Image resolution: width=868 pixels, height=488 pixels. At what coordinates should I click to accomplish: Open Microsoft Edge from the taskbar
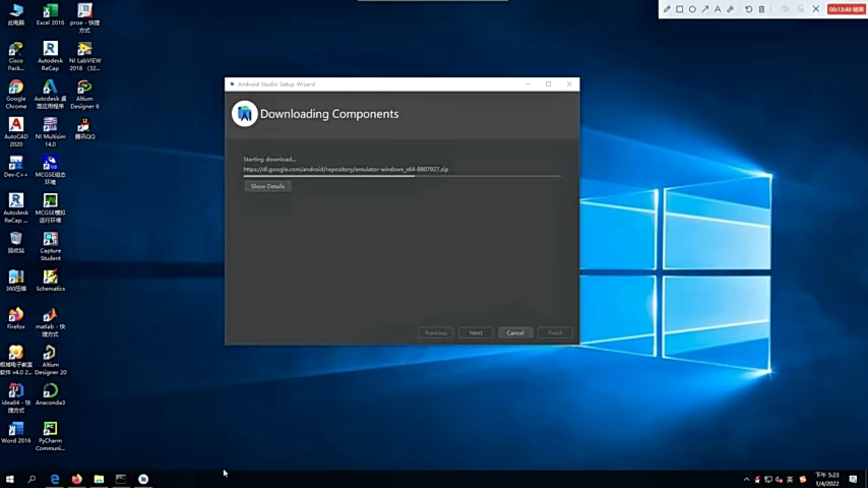(55, 479)
